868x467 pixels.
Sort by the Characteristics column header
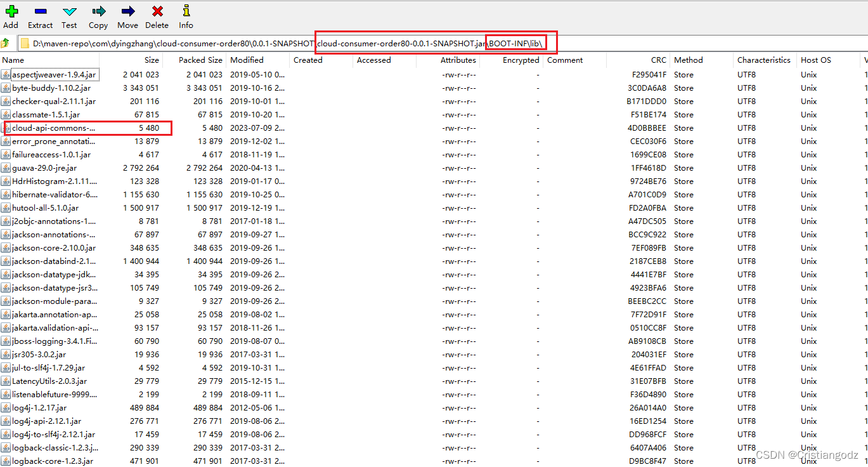point(765,60)
